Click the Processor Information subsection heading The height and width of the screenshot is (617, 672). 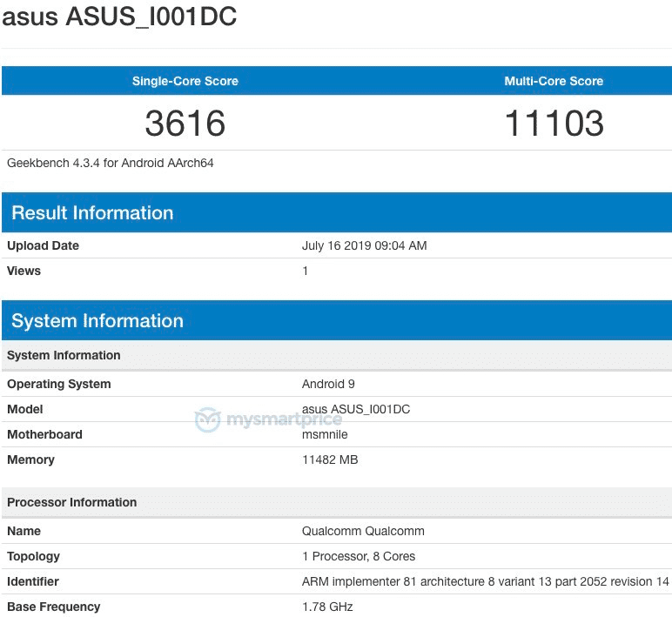tap(71, 502)
